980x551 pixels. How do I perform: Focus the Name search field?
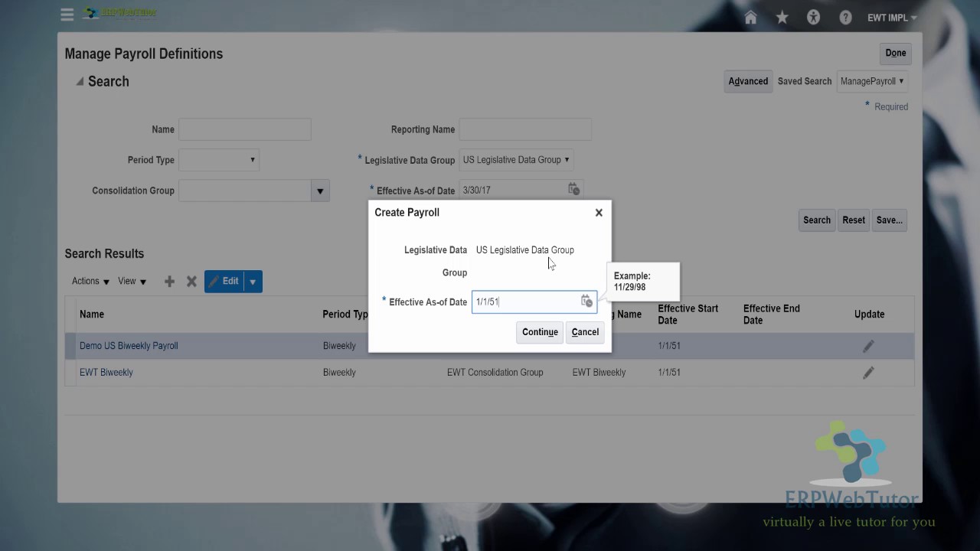(245, 129)
